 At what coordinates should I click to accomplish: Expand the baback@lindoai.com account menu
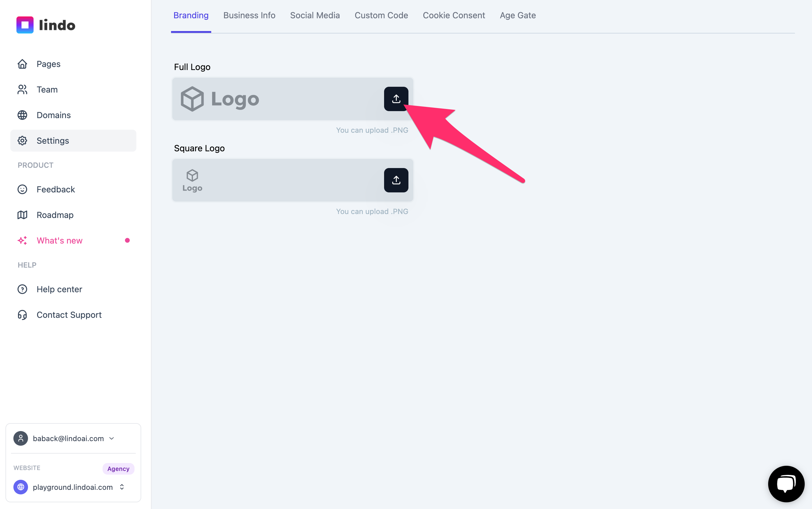pos(64,439)
